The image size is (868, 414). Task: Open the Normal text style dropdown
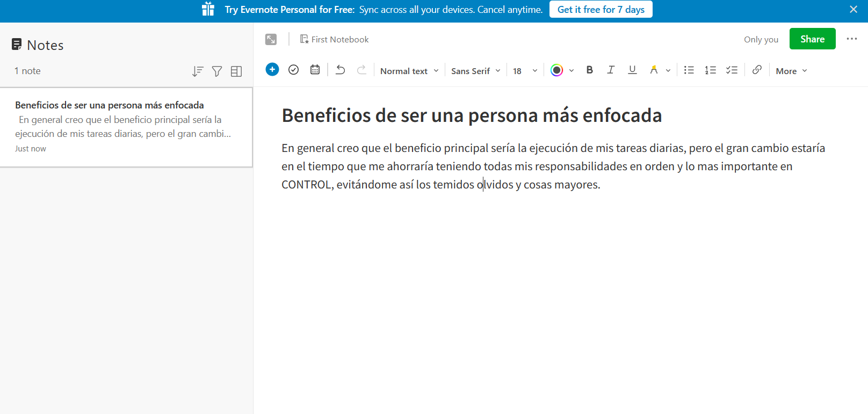click(409, 71)
